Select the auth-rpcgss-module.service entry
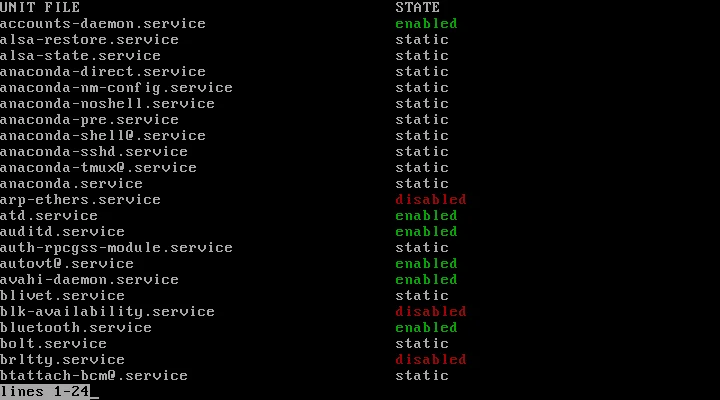720x400 pixels. [116, 248]
